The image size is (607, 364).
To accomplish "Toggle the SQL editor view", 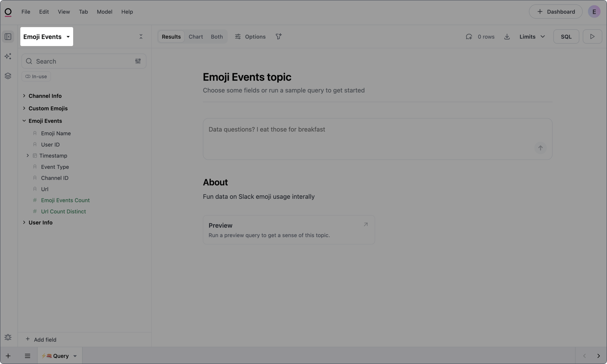I will (566, 36).
